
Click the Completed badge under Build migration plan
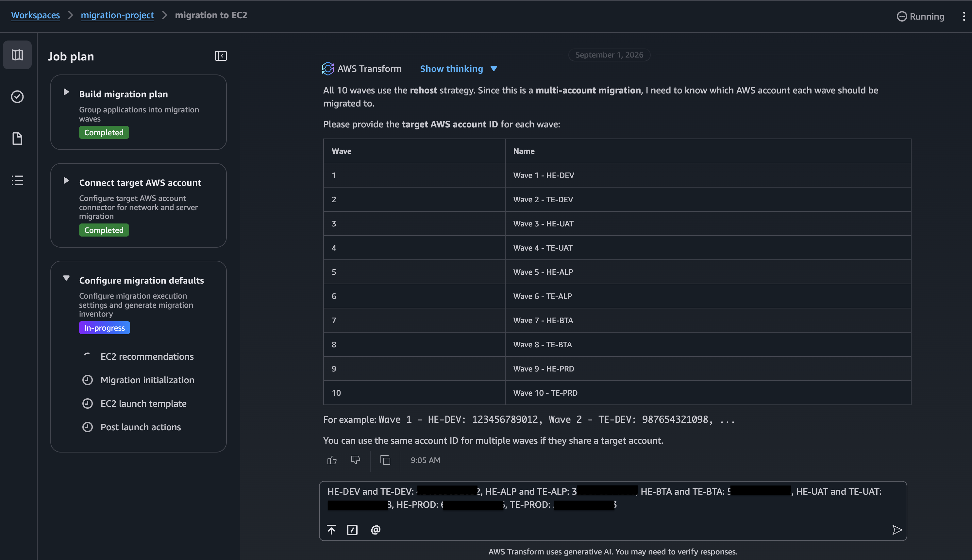104,133
